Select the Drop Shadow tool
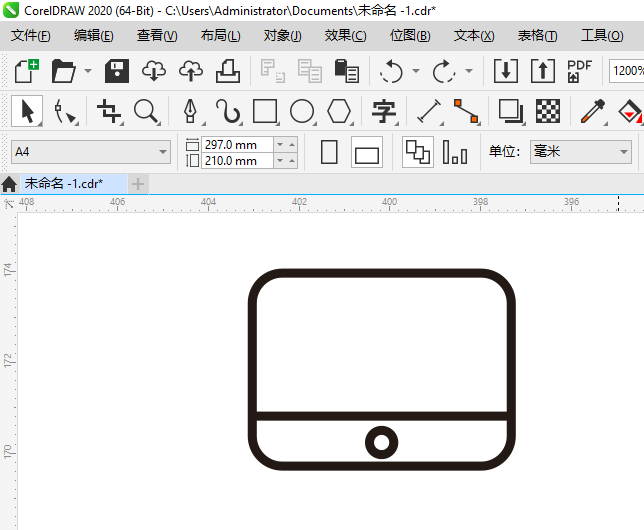Screen dimensions: 644x530 [511, 111]
